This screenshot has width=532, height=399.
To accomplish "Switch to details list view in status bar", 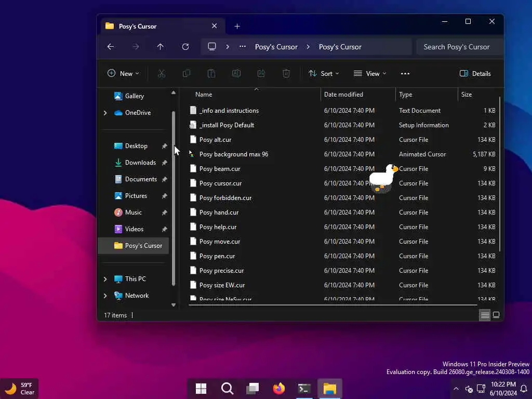I will point(485,315).
